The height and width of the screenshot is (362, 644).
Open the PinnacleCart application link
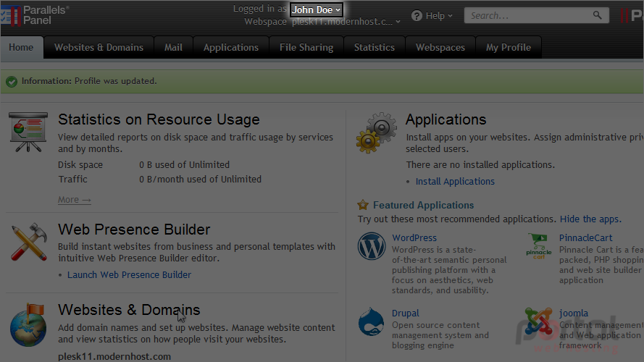click(x=585, y=237)
